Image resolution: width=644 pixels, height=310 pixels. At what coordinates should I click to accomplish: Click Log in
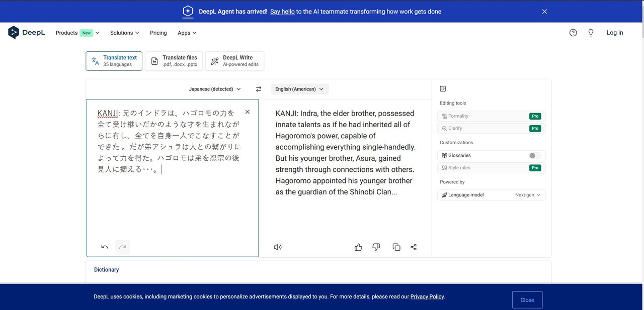pos(615,33)
